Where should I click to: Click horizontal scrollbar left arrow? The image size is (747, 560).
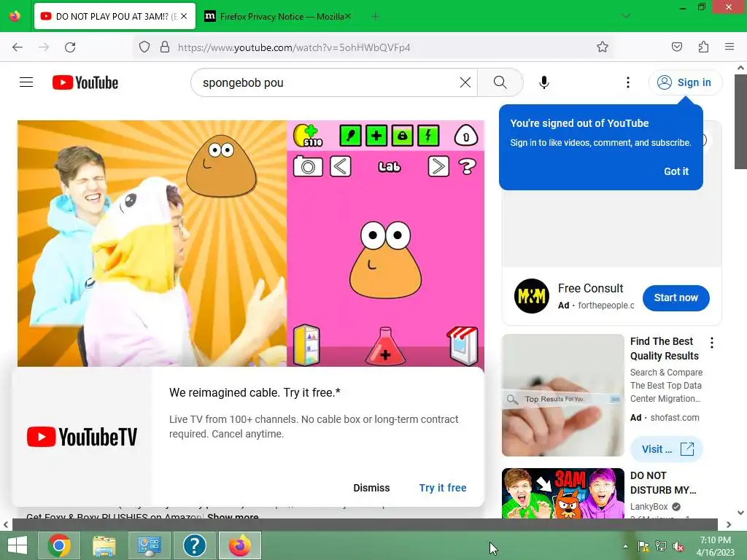[x=6, y=524]
